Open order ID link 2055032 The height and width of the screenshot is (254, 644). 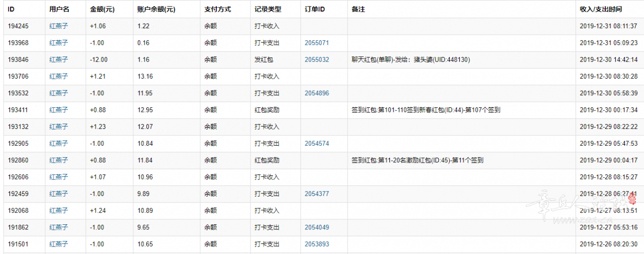[x=316, y=59]
